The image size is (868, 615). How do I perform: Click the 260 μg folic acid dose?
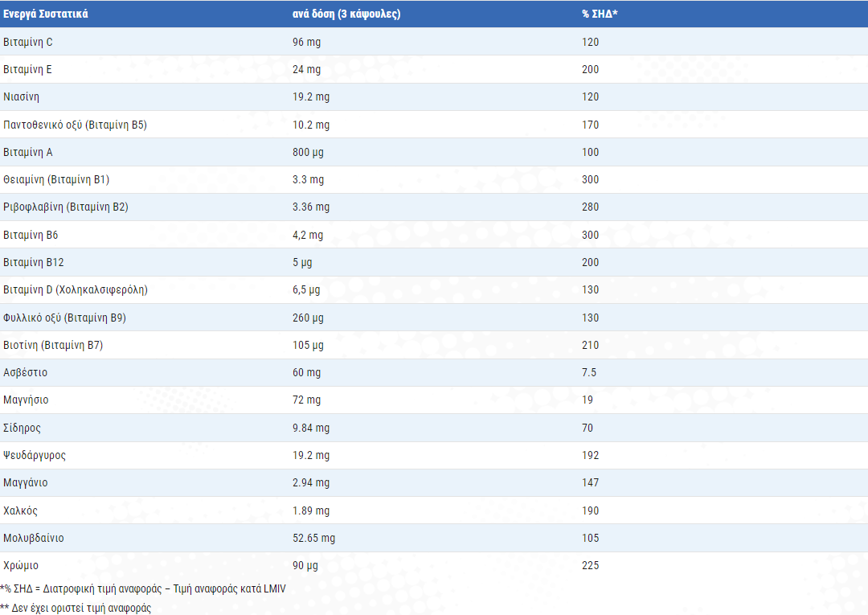coord(308,318)
